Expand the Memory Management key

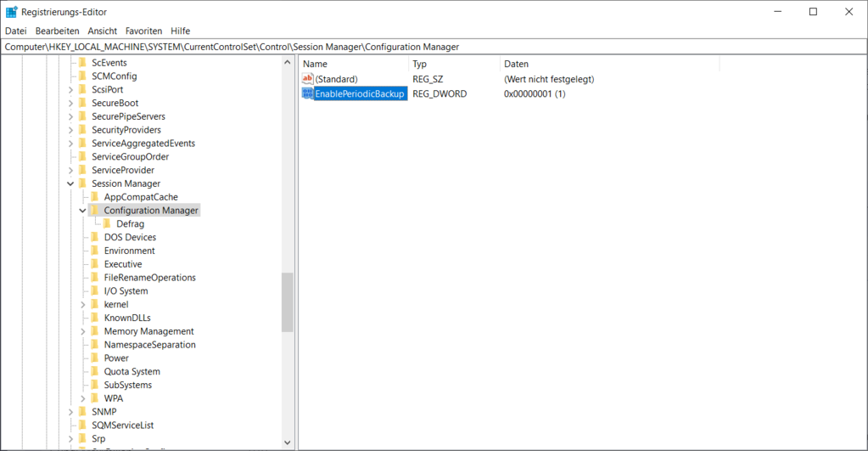(x=82, y=331)
